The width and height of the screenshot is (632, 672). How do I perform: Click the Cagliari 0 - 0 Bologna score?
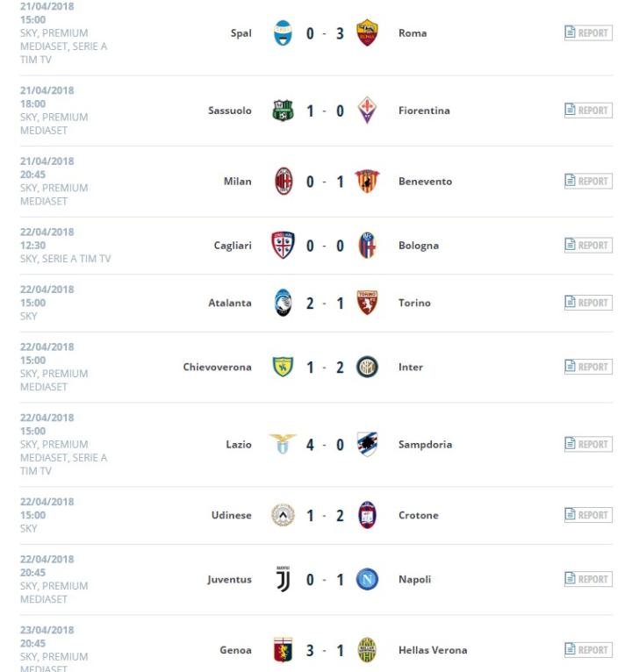point(325,246)
